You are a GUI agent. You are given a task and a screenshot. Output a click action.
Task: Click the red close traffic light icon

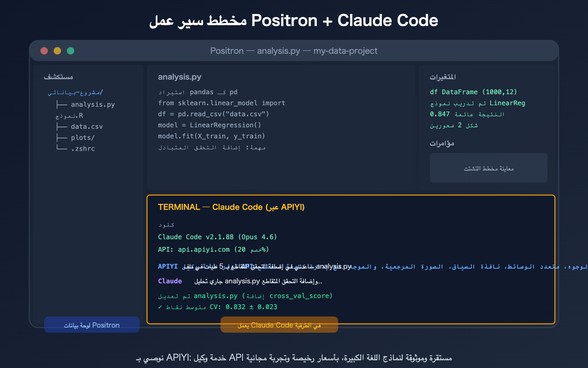pyautogui.click(x=44, y=50)
